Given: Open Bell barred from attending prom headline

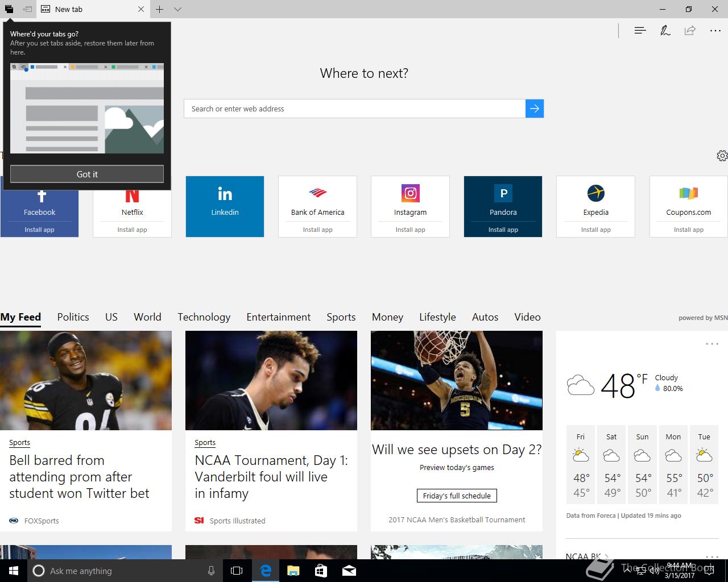Looking at the screenshot, I should [79, 477].
